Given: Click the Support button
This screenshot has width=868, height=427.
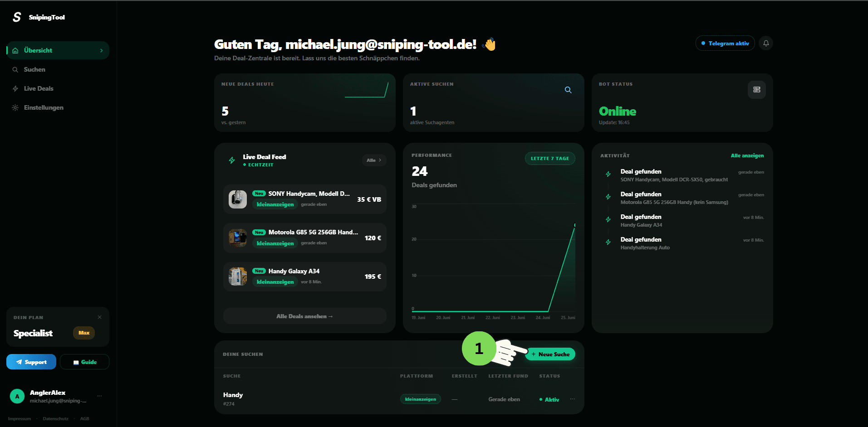Looking at the screenshot, I should (x=31, y=362).
